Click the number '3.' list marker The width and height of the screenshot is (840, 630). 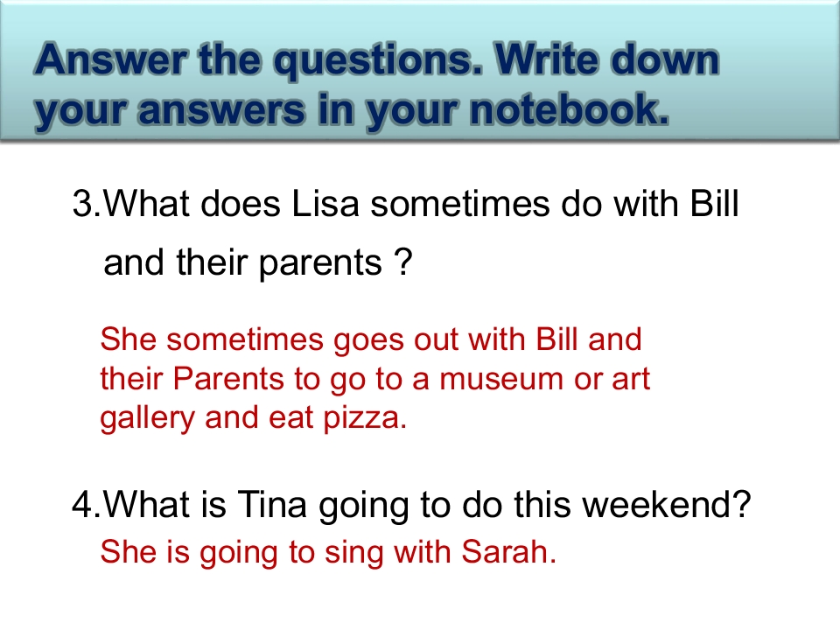(87, 204)
